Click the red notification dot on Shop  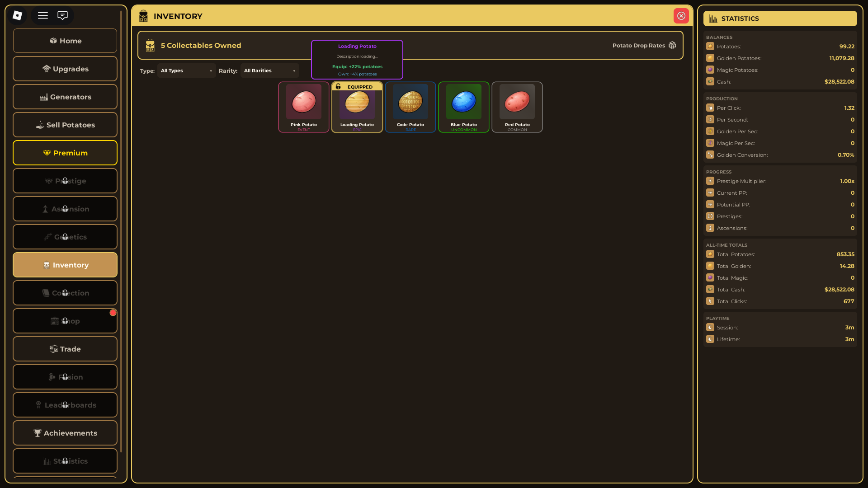point(113,313)
